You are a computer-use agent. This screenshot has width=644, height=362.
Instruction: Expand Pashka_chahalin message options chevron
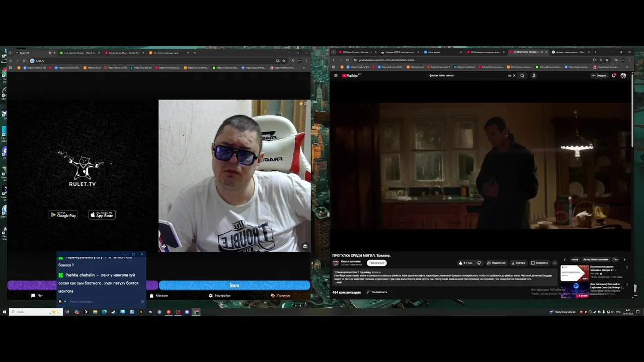coord(98,275)
